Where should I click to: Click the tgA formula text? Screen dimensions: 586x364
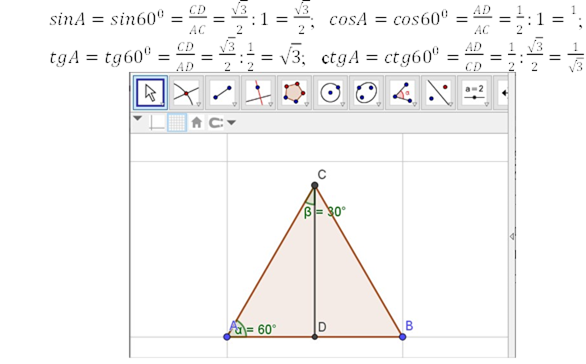[178, 56]
